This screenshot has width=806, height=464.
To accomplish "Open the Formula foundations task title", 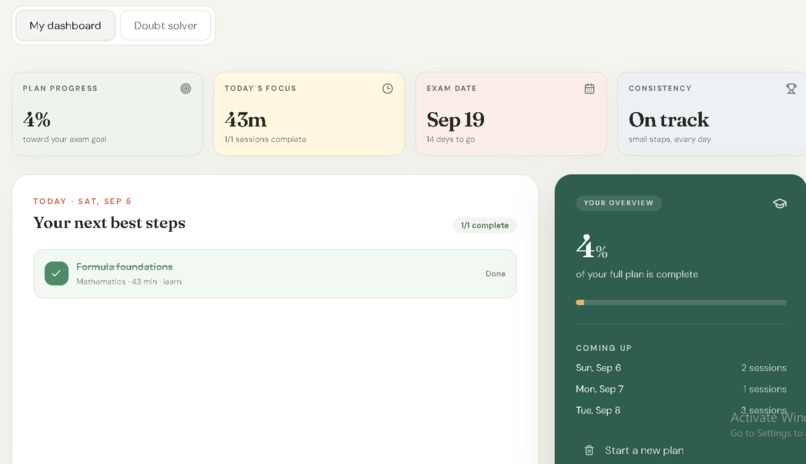I will pyautogui.click(x=124, y=267).
